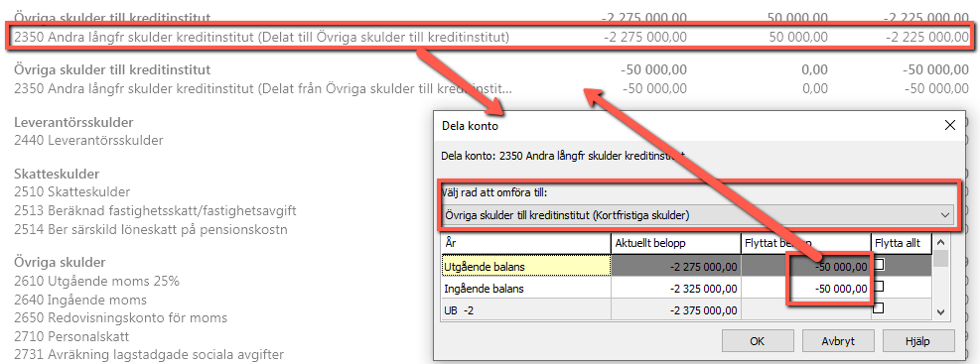Select account 2510 Skatteskulder
980x364 pixels.
(x=71, y=191)
